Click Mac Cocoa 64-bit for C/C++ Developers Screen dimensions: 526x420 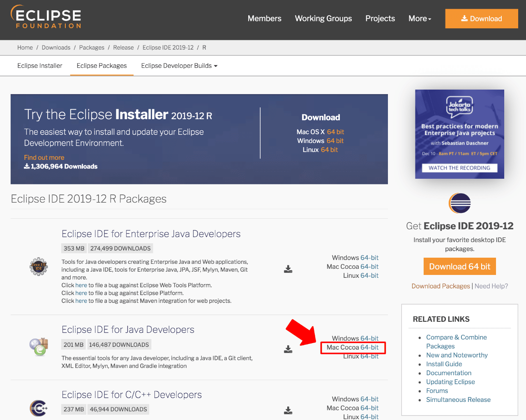(x=369, y=408)
